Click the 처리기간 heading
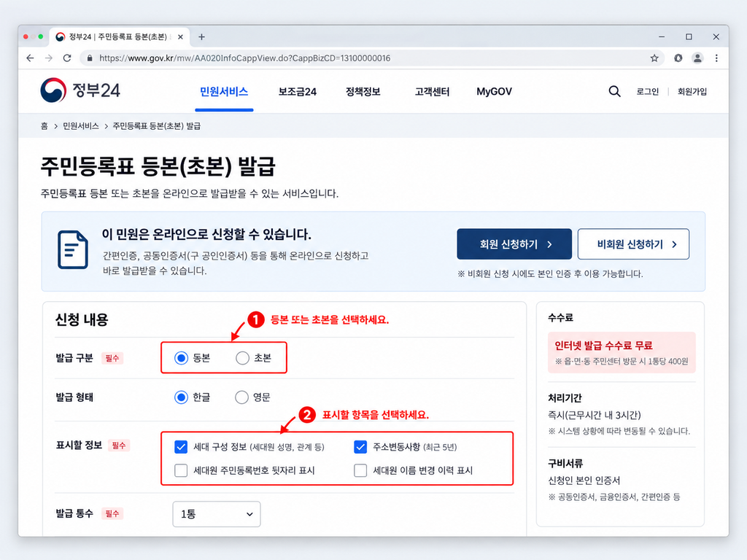Screen dimensions: 747x560 coord(565,398)
